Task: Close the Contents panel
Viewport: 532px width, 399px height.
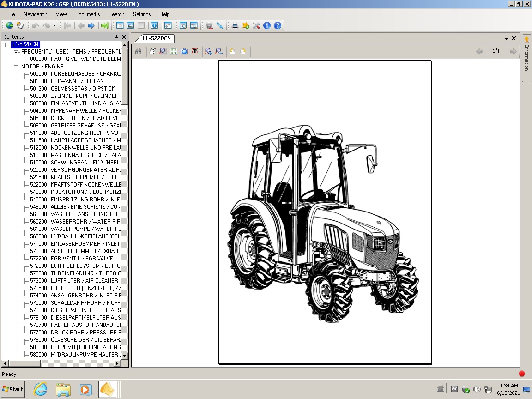Action: point(124,36)
